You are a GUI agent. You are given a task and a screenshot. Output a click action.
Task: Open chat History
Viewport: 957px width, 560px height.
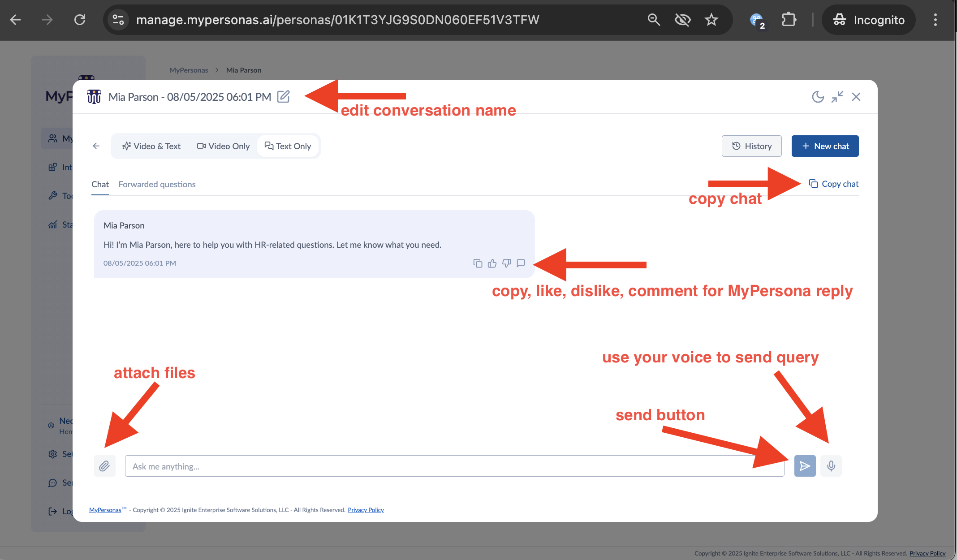751,146
